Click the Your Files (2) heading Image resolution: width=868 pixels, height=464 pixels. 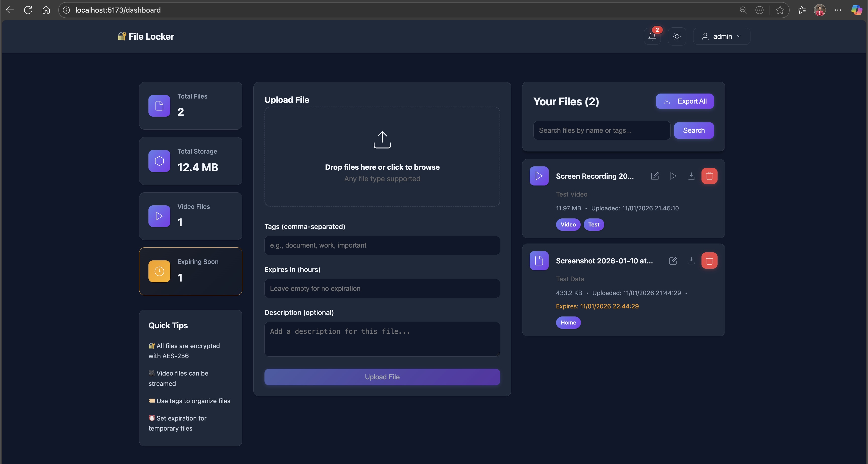(x=566, y=102)
